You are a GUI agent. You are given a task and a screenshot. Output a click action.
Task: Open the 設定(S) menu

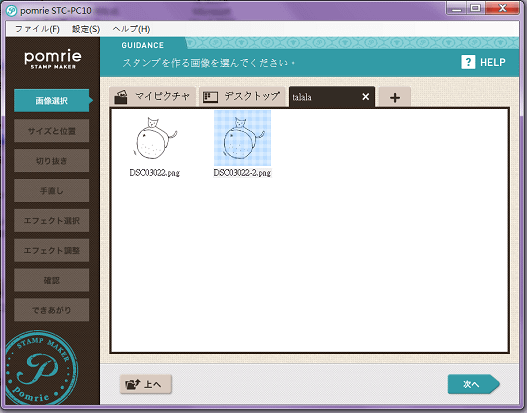tap(86, 29)
